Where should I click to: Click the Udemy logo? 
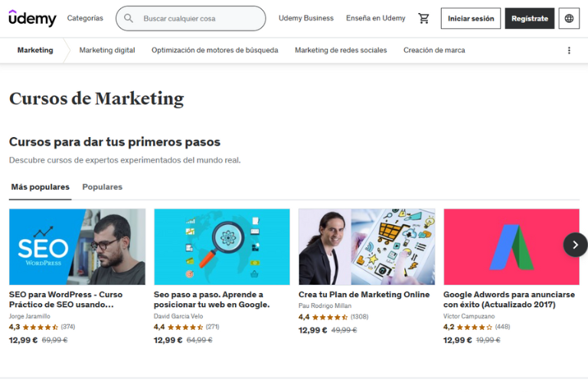pos(33,18)
